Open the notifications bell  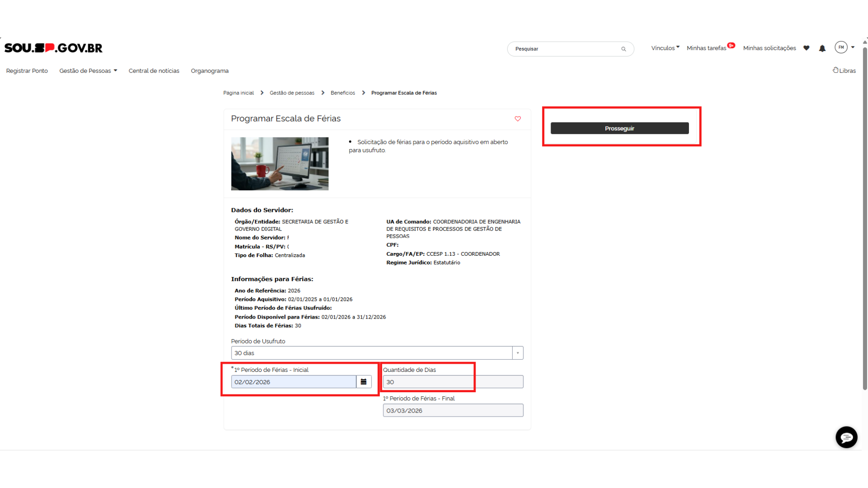click(x=822, y=48)
